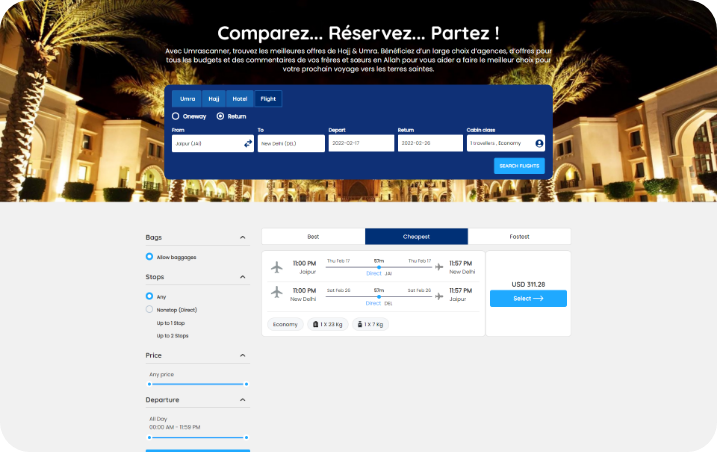The height and width of the screenshot is (452, 717).
Task: Click the To field with New Delhi
Action: [x=291, y=143]
